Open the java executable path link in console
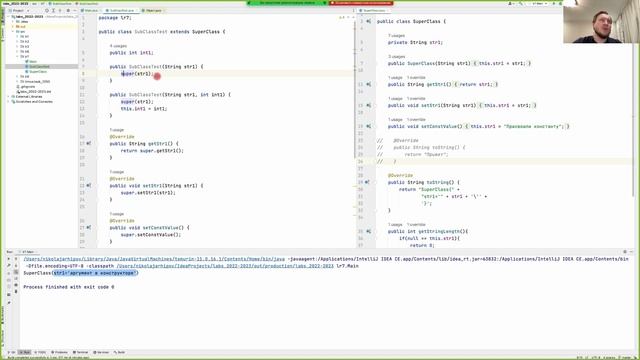This screenshot has height=360, width=640. coord(154,259)
